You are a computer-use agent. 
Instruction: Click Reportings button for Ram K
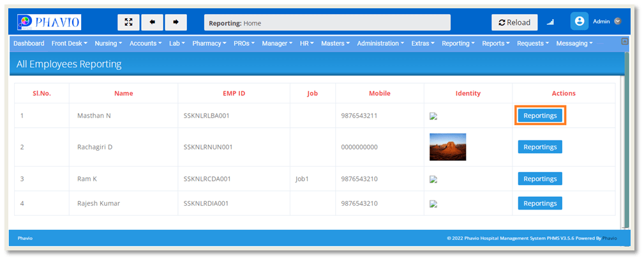coord(540,178)
